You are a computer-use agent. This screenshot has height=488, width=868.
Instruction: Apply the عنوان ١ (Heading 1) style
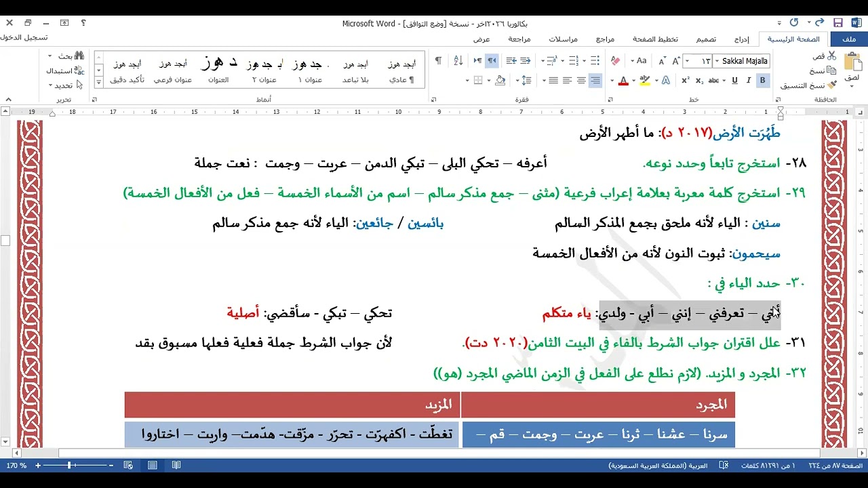pyautogui.click(x=309, y=70)
